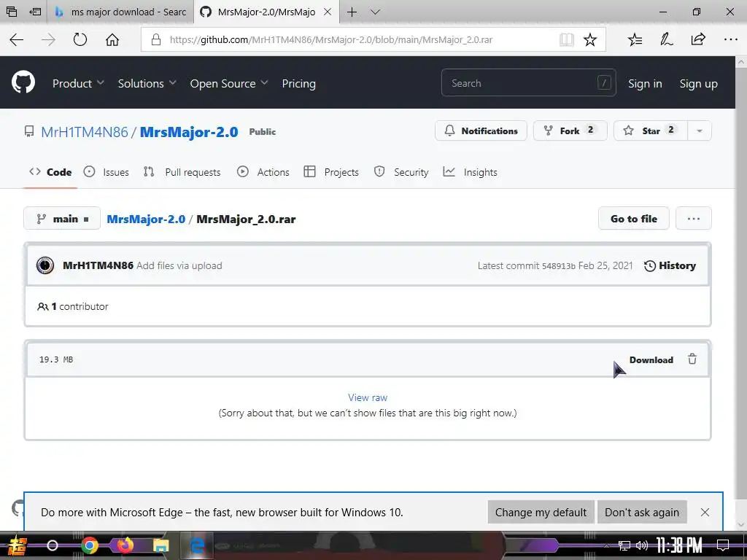Open the View raw link
This screenshot has width=747, height=560.
pyautogui.click(x=368, y=397)
